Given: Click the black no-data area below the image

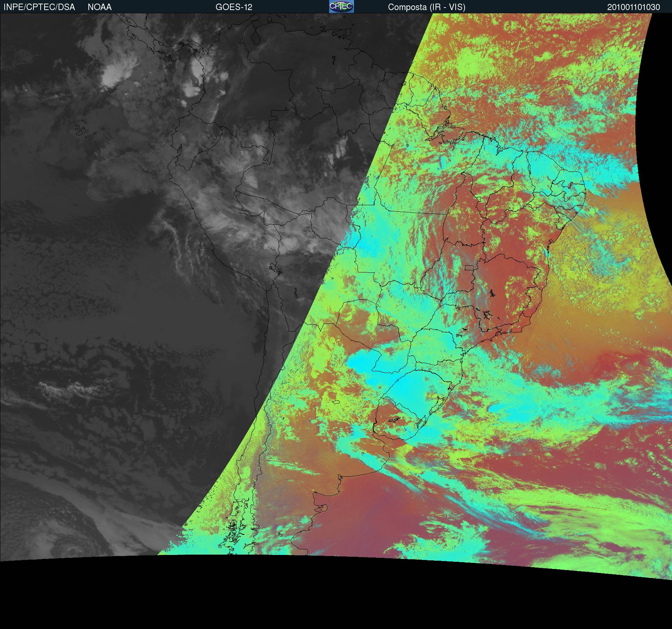Looking at the screenshot, I should [323, 604].
